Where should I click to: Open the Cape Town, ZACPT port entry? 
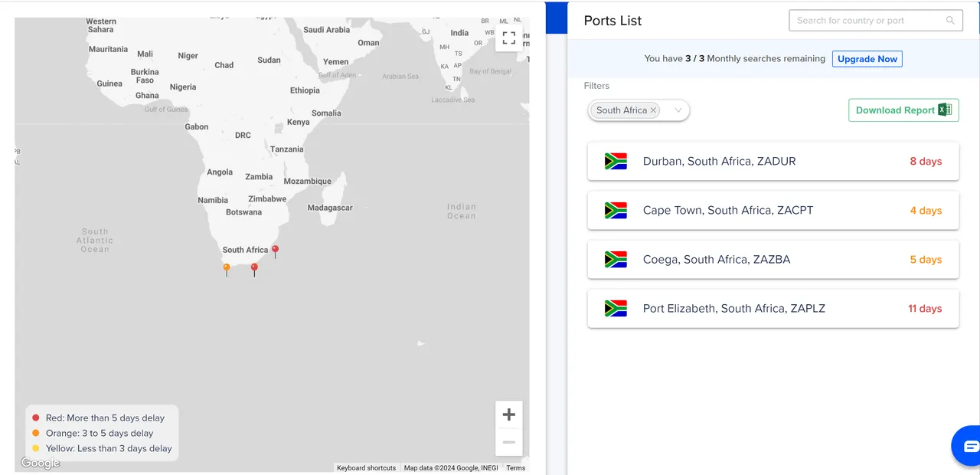[x=773, y=211]
